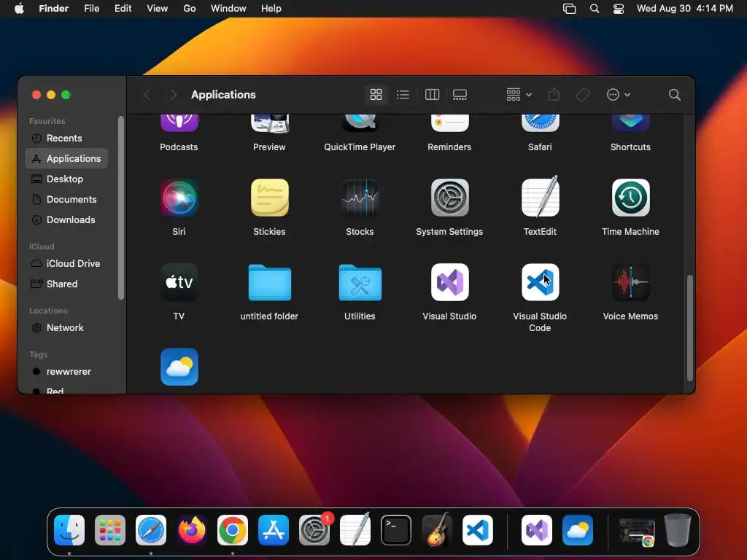
Task: Launch GarageBand from the Dock
Action: point(436,529)
